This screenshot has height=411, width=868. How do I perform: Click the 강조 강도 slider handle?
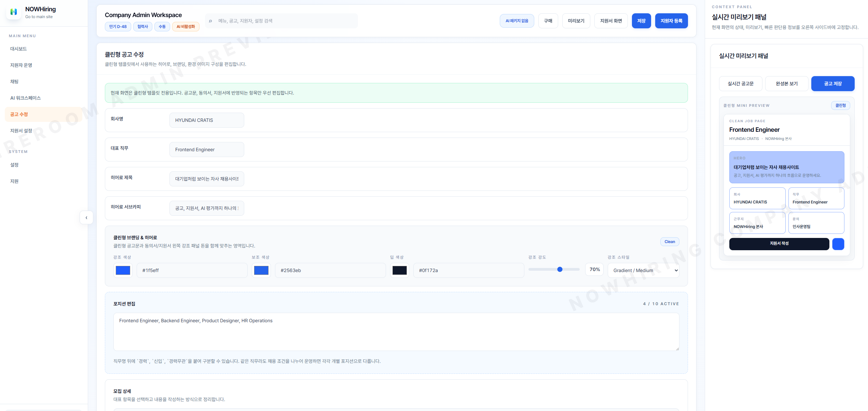560,269
